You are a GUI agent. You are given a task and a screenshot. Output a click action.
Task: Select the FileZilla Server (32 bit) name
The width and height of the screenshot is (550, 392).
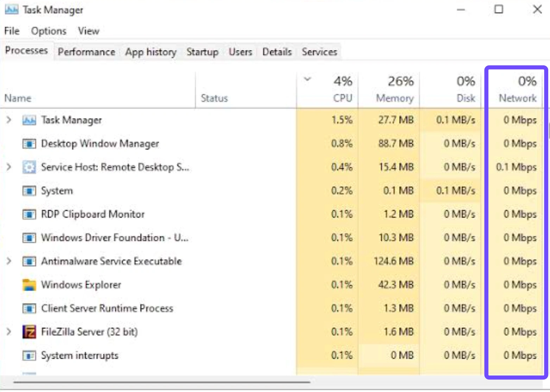pyautogui.click(x=89, y=332)
